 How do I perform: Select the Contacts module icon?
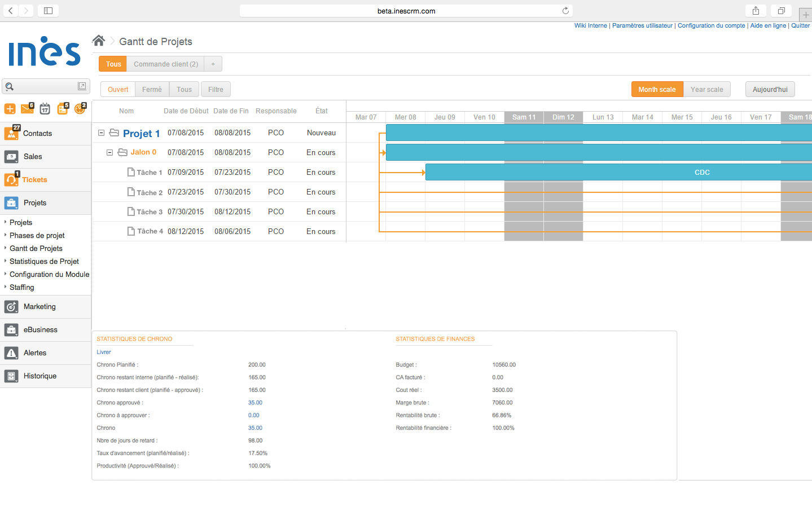(x=11, y=133)
